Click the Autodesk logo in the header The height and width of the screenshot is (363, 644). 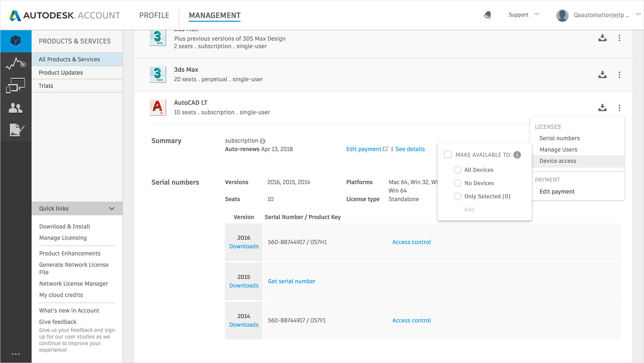65,15
